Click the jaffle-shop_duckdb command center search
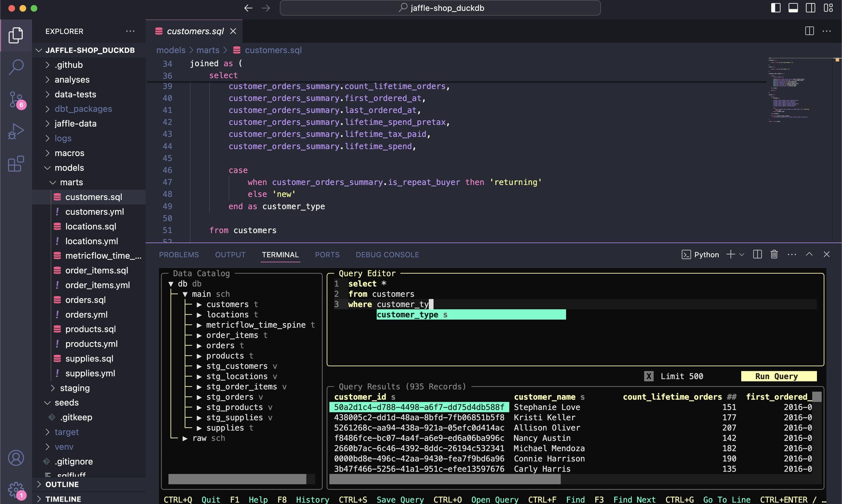The image size is (842, 504). 440,8
